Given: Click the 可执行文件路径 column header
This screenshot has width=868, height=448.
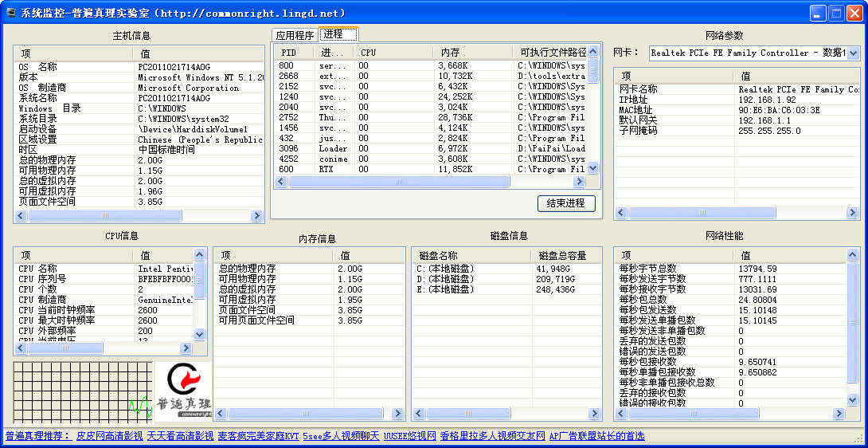Looking at the screenshot, I should coord(549,53).
